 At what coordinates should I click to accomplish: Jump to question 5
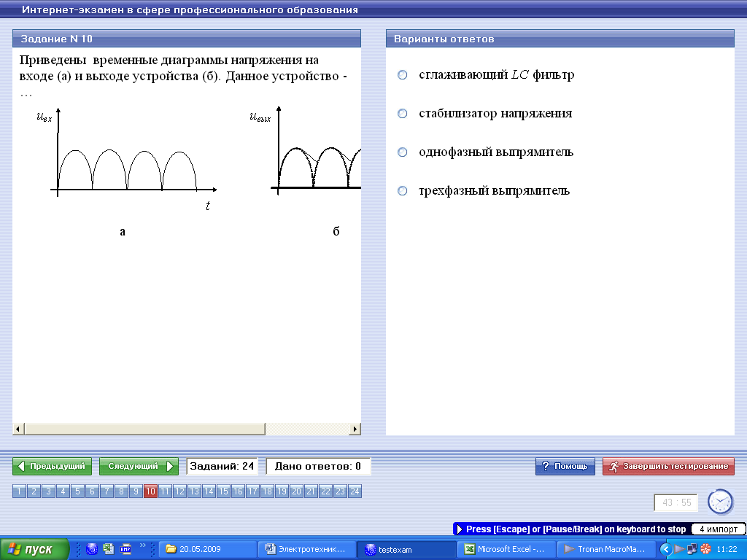click(x=77, y=491)
